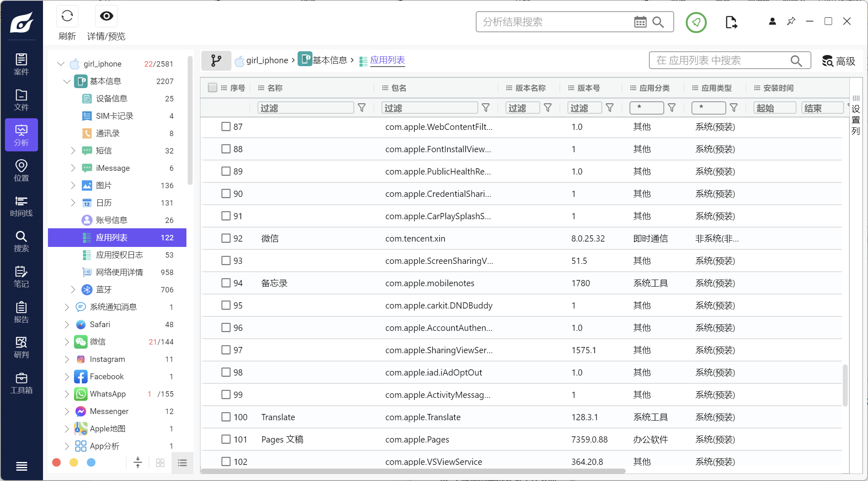Image resolution: width=868 pixels, height=481 pixels.
Task: Open the user account icon
Action: pos(772,22)
